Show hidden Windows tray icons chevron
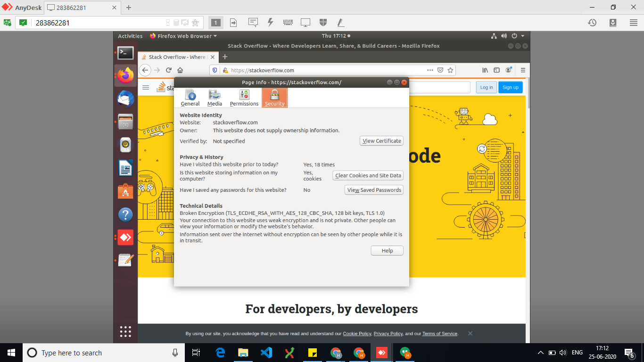This screenshot has width=644, height=362. click(x=540, y=353)
